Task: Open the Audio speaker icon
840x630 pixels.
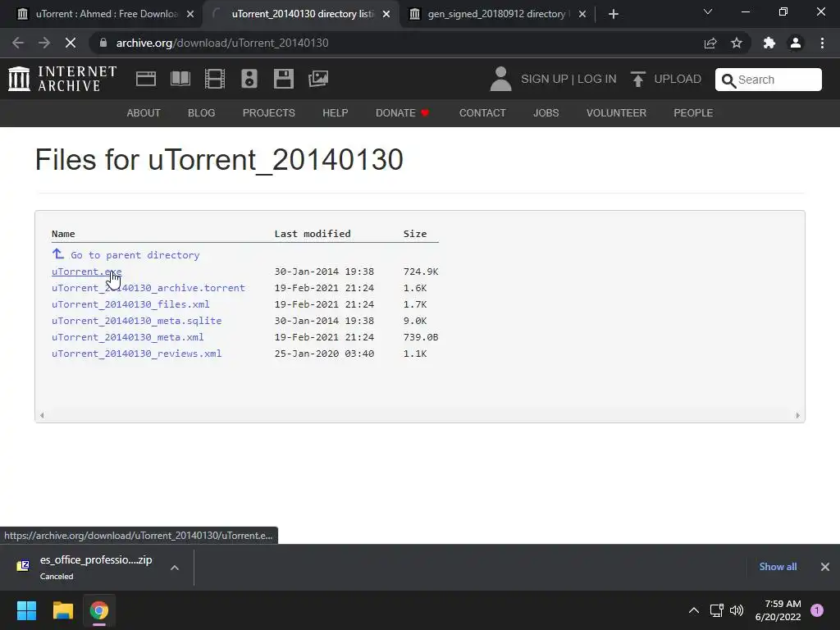Action: (249, 79)
